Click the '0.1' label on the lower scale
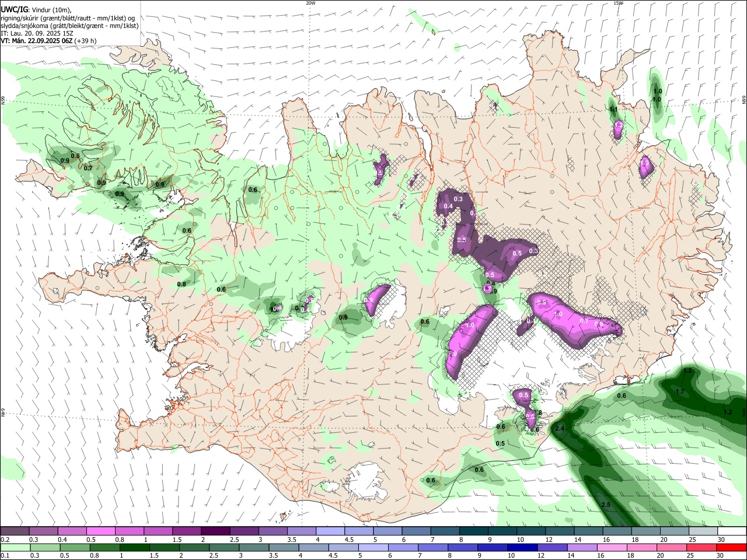 [4, 555]
